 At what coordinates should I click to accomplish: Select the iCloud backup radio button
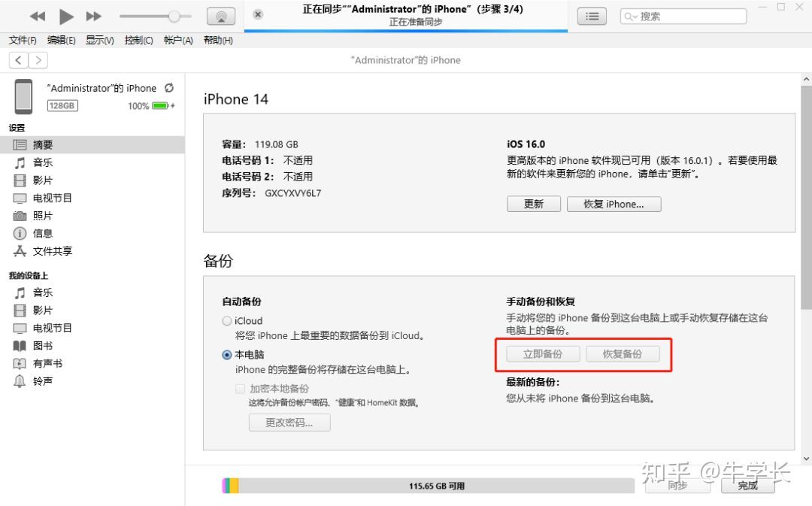[x=227, y=321]
